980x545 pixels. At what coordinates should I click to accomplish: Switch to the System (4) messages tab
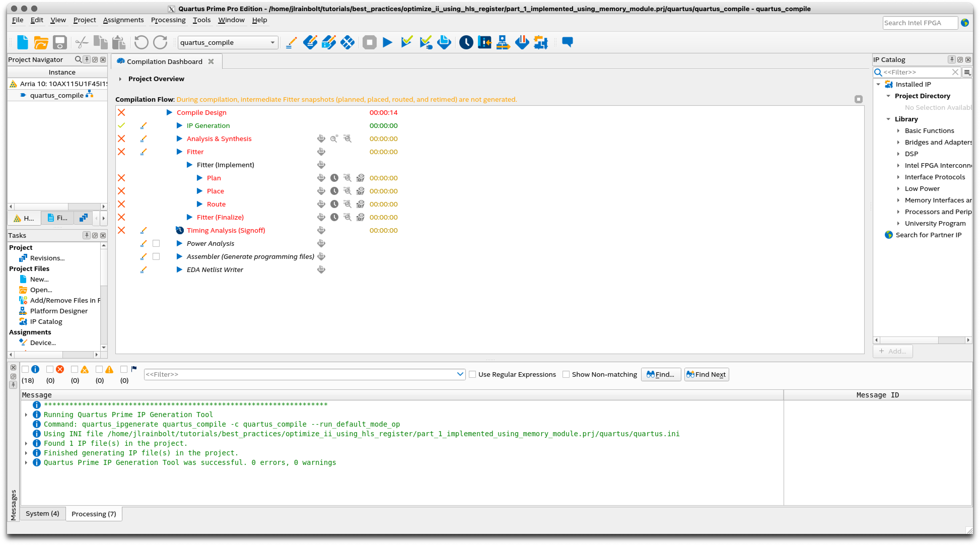(42, 514)
